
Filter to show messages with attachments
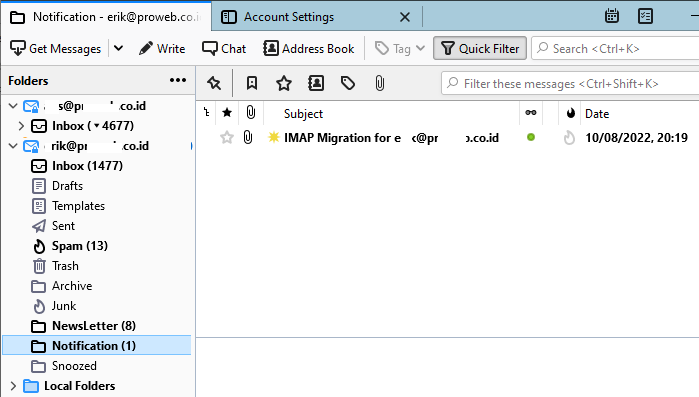click(x=379, y=83)
